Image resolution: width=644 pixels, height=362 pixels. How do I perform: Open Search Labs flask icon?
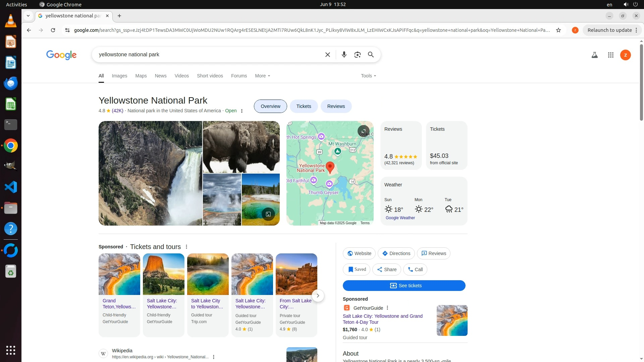(594, 55)
